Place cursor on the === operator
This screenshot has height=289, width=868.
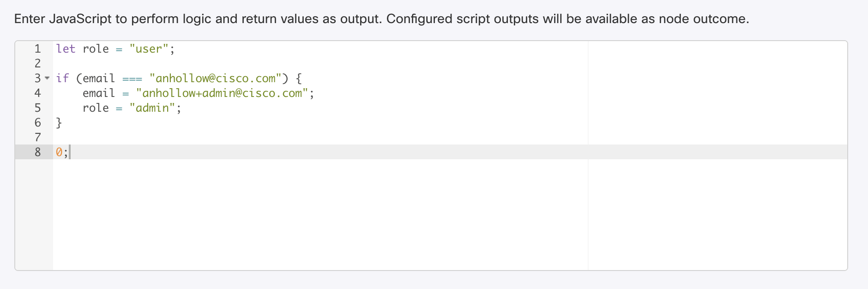click(132, 78)
